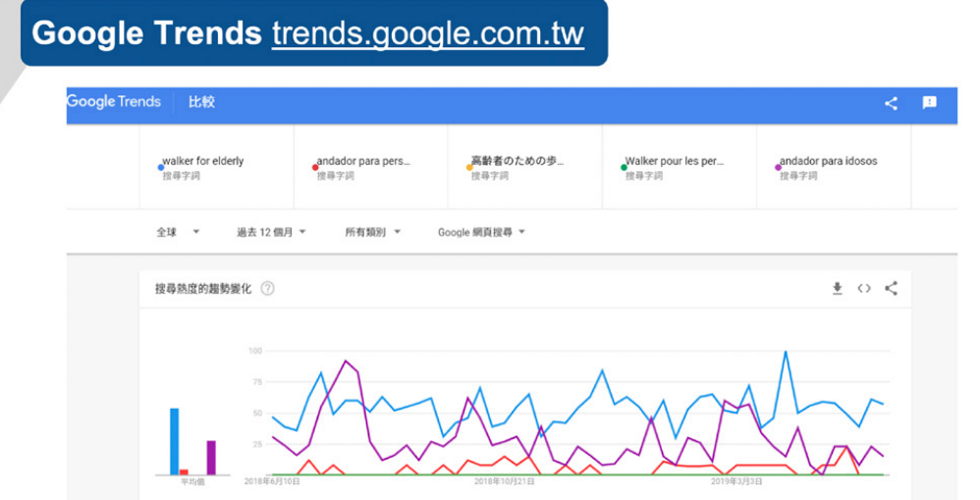Open the trends.google.com.tw link
Screen dimensions: 980x500
point(427,33)
